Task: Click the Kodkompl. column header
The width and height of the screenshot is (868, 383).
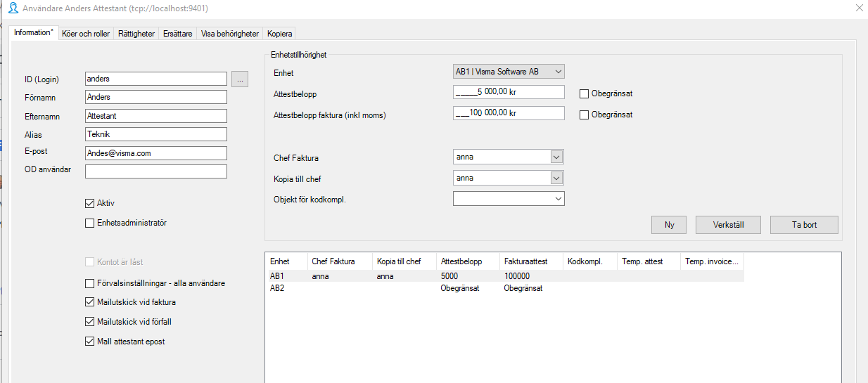Action: (x=590, y=261)
